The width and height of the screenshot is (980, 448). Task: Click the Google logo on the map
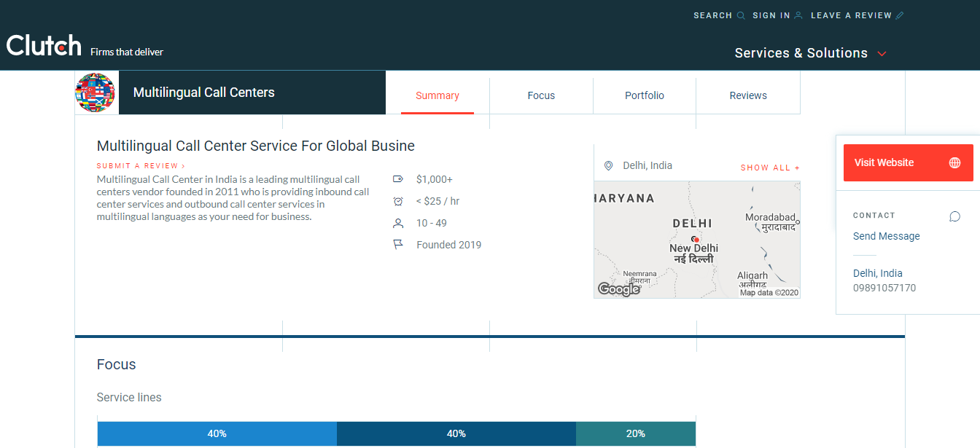tap(618, 289)
